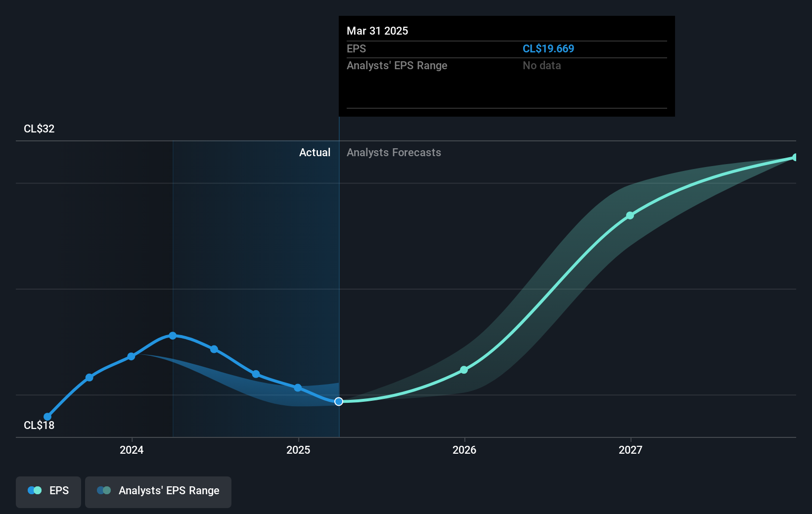Toggle the EPS legend series
The width and height of the screenshot is (812, 514).
click(48, 492)
